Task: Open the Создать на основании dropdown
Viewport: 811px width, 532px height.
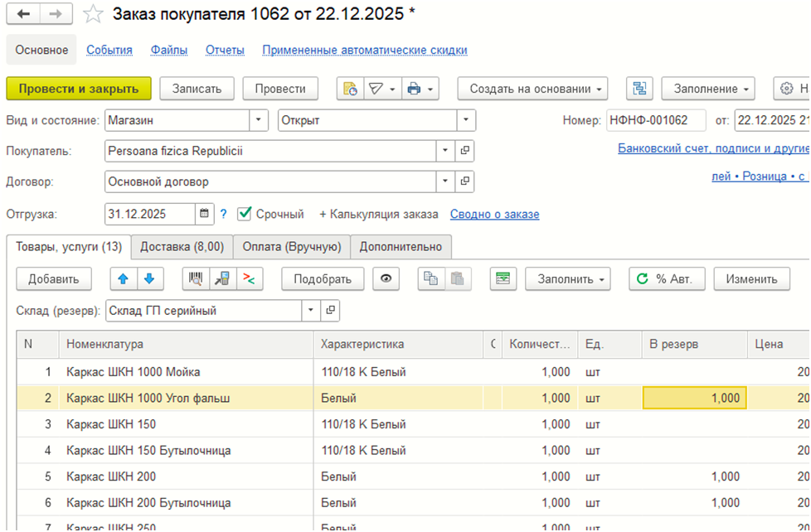Action: [x=532, y=89]
